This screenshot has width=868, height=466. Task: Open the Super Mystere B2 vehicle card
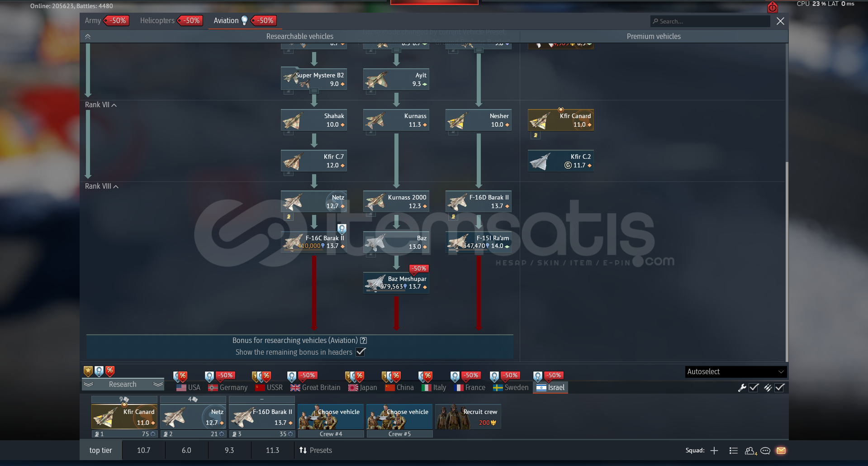point(314,79)
